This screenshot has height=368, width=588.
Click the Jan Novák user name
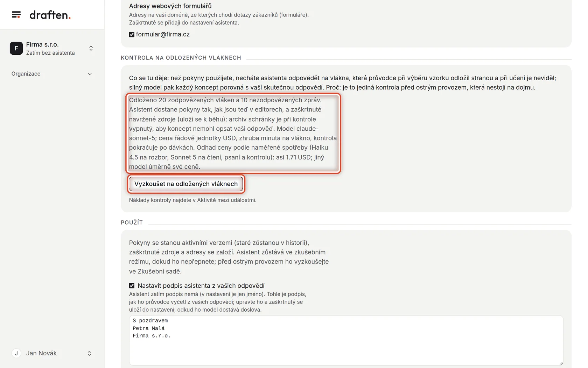tap(41, 353)
